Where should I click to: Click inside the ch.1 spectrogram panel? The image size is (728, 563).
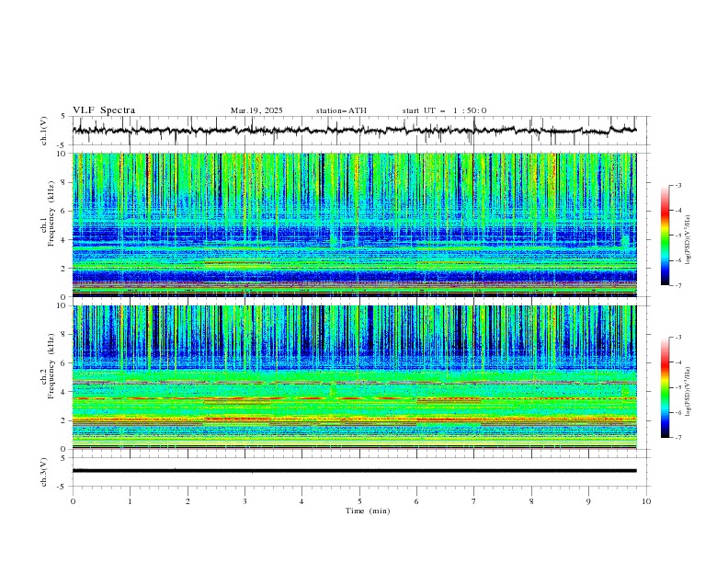click(x=354, y=224)
